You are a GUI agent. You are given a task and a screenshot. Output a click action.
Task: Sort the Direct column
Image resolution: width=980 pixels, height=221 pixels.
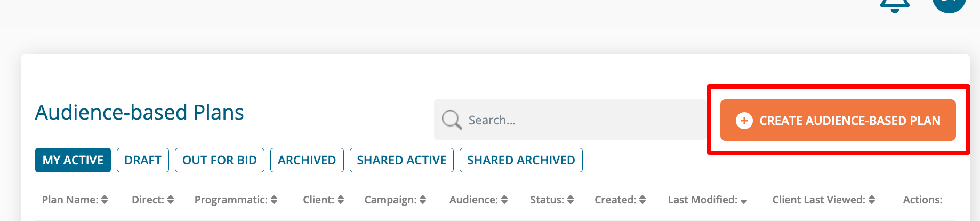[171, 200]
